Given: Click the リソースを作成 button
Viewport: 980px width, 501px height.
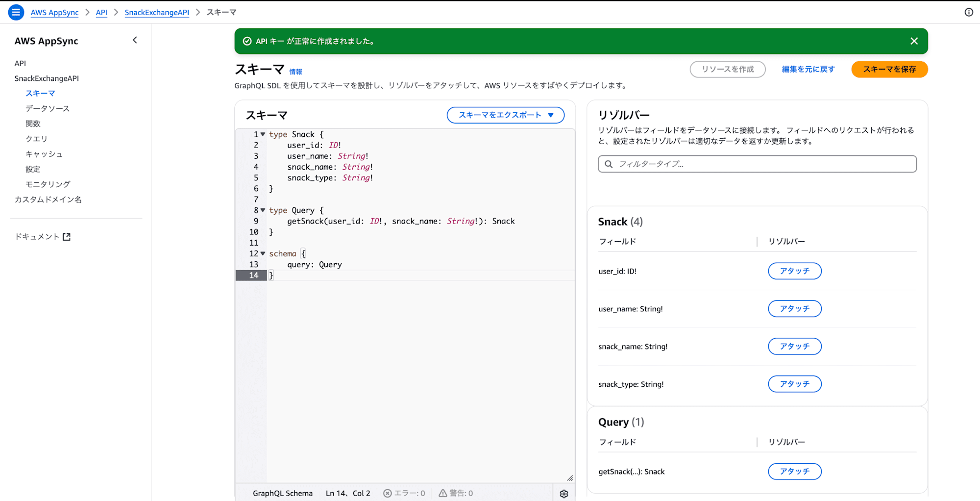Looking at the screenshot, I should 728,69.
